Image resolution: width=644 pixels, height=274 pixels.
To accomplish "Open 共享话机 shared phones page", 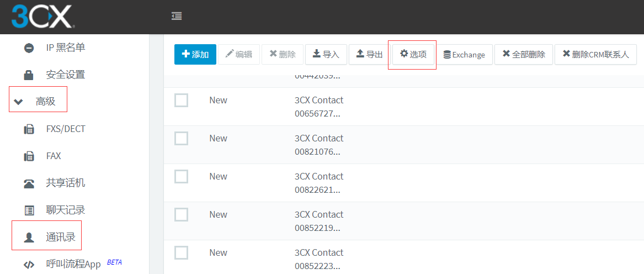I will coord(65,183).
